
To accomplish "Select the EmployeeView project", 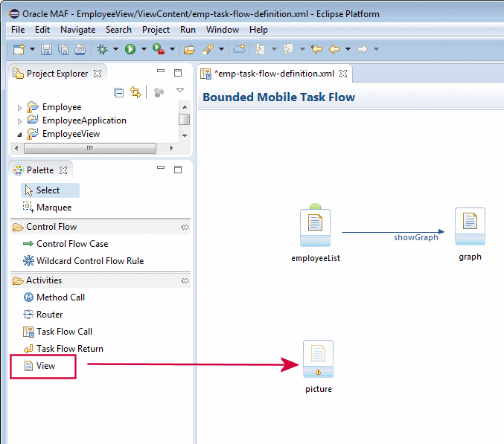I will 71,134.
